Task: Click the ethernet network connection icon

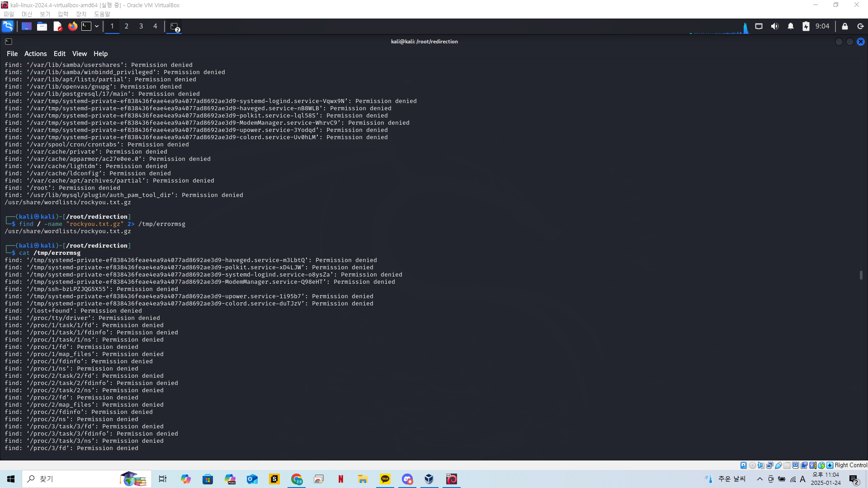Action: pyautogui.click(x=759, y=26)
